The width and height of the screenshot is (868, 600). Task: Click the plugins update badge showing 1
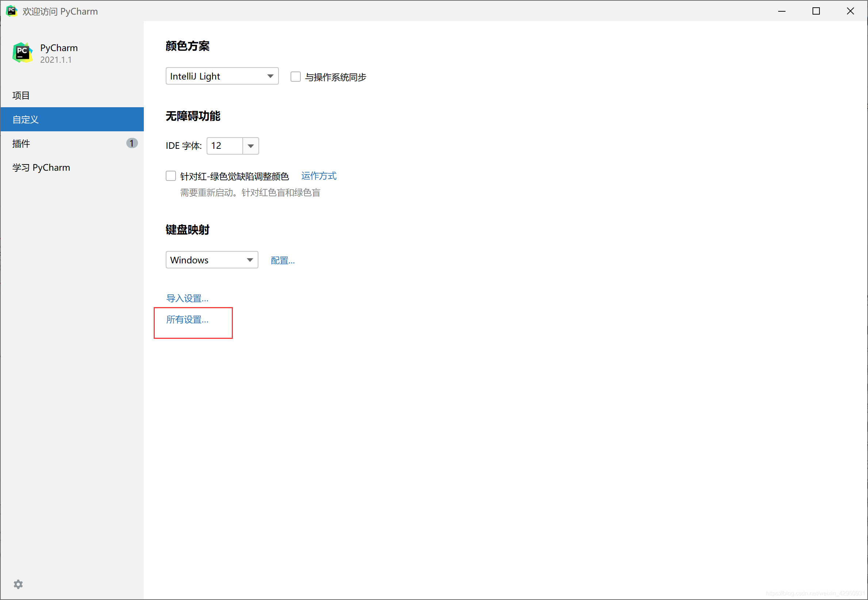tap(132, 143)
